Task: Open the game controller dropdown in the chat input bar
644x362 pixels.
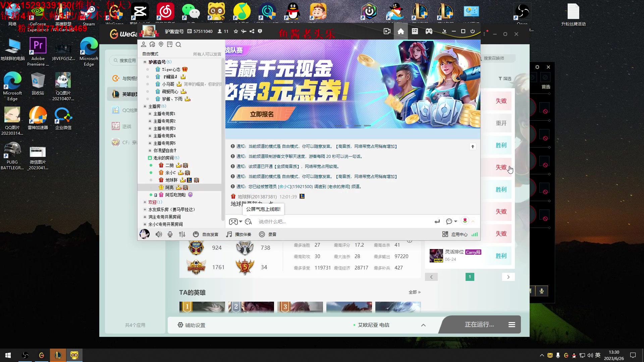Action: [235, 222]
